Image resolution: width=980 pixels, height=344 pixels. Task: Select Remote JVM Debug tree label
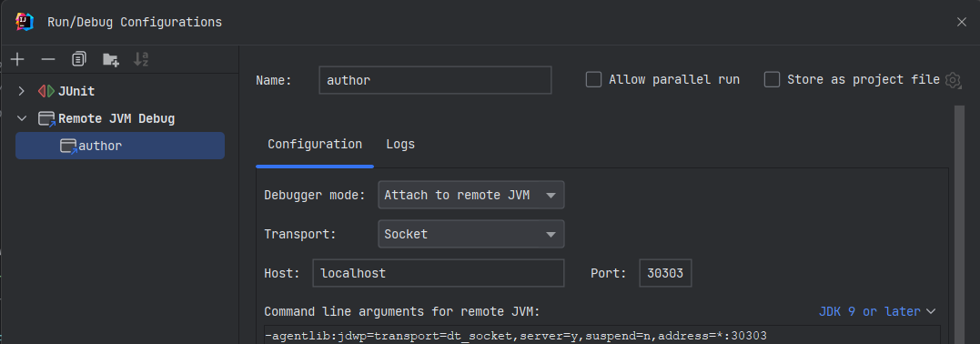click(116, 119)
